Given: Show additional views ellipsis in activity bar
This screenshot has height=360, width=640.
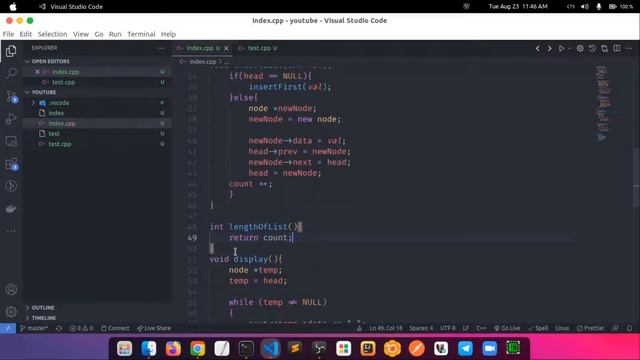Looking at the screenshot, I should tap(11, 231).
